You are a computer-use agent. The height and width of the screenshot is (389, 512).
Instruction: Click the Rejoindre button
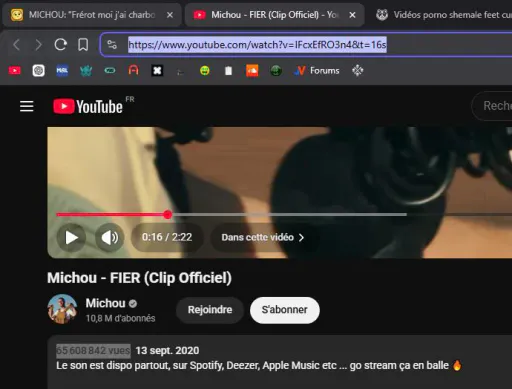click(210, 310)
